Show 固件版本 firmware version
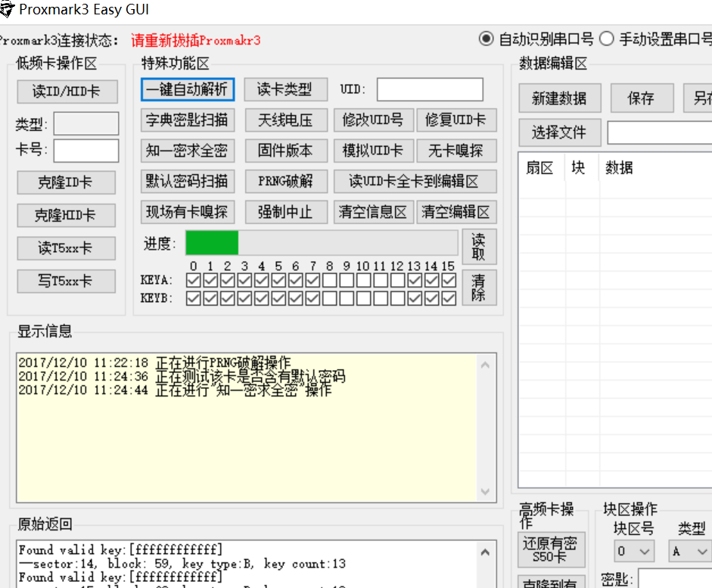 coord(286,151)
